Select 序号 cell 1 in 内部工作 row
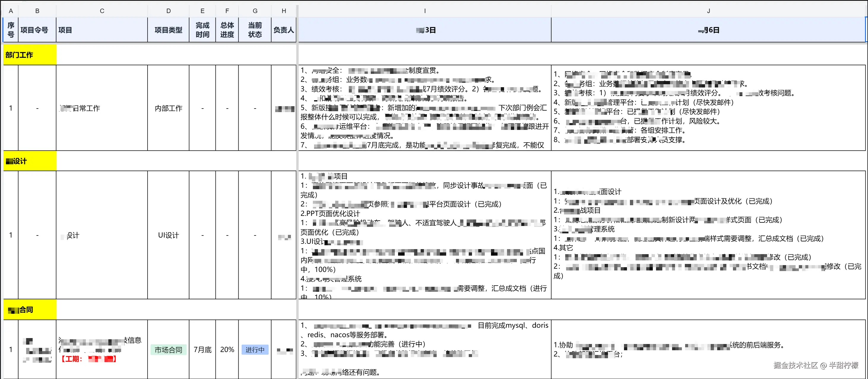This screenshot has height=379, width=868. [x=11, y=108]
